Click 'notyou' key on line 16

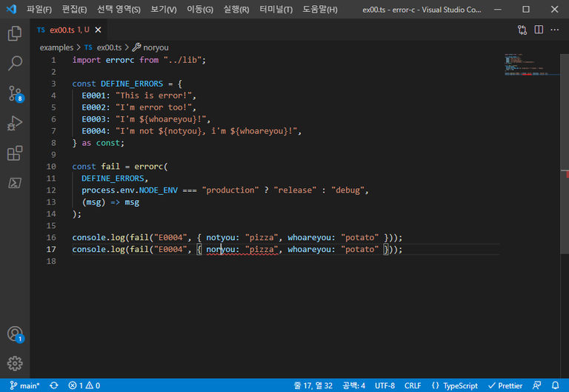[x=221, y=237]
